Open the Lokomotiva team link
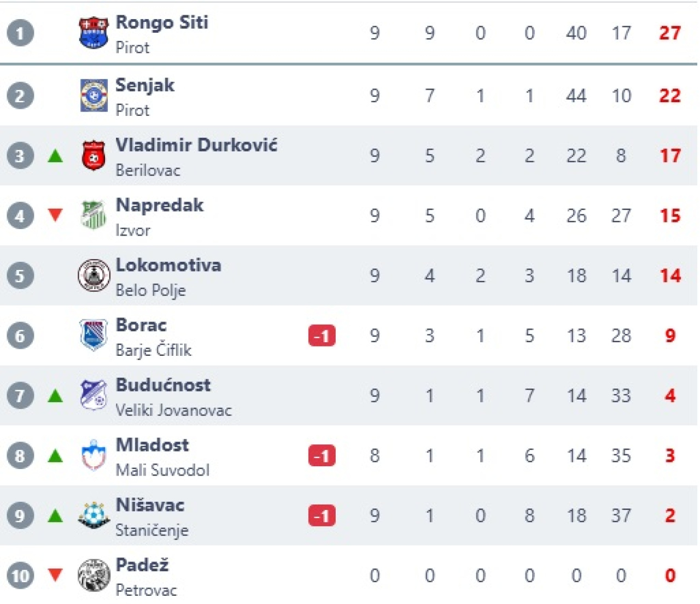The width and height of the screenshot is (700, 604). [168, 265]
